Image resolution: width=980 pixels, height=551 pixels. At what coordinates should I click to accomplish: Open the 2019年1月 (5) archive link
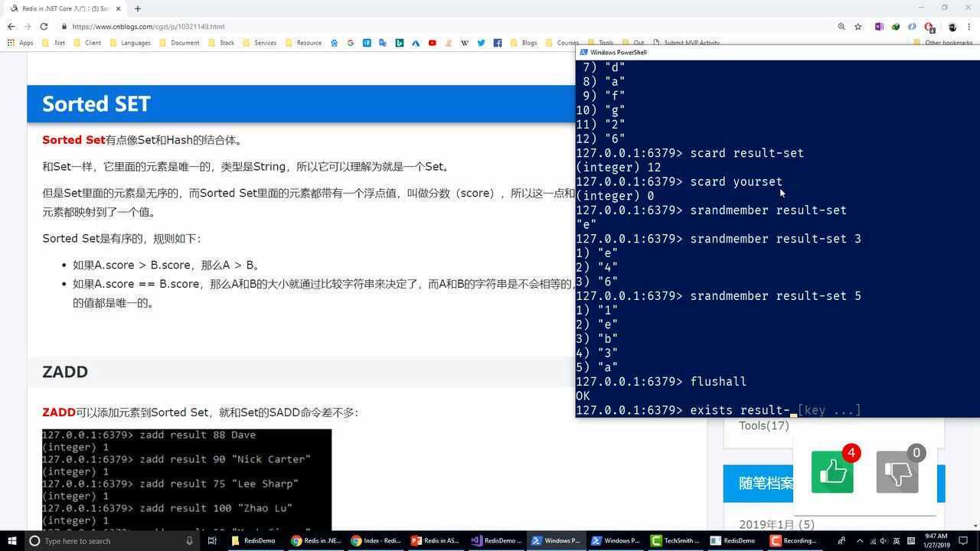(x=776, y=524)
